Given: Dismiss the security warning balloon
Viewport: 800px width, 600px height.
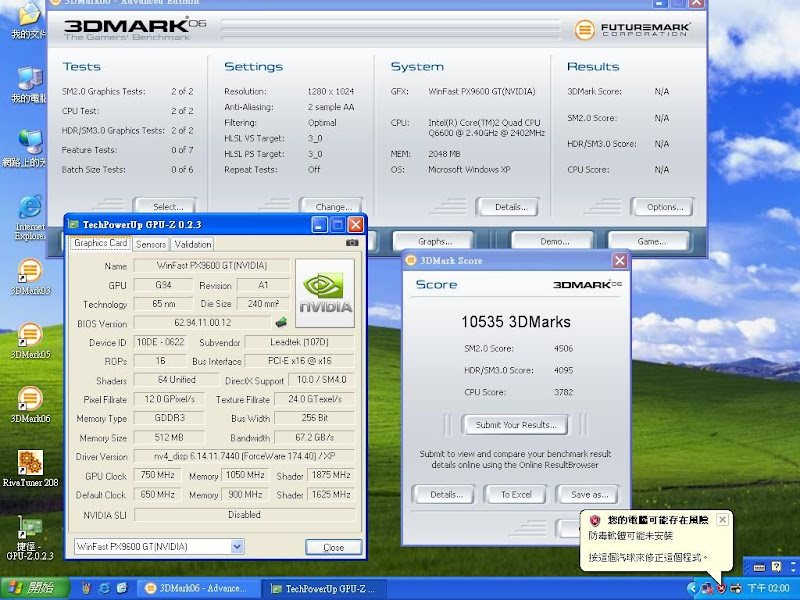Looking at the screenshot, I should point(723,520).
